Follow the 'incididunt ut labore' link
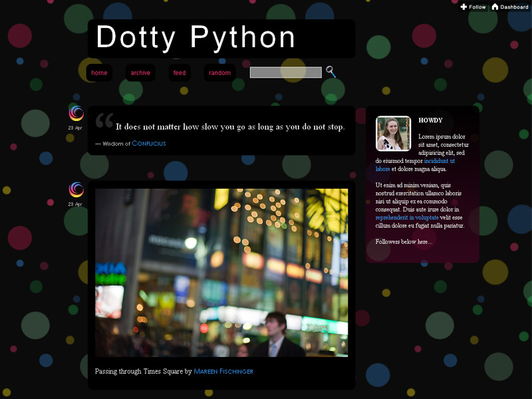Screen dimensions: 532x399 (x=415, y=165)
